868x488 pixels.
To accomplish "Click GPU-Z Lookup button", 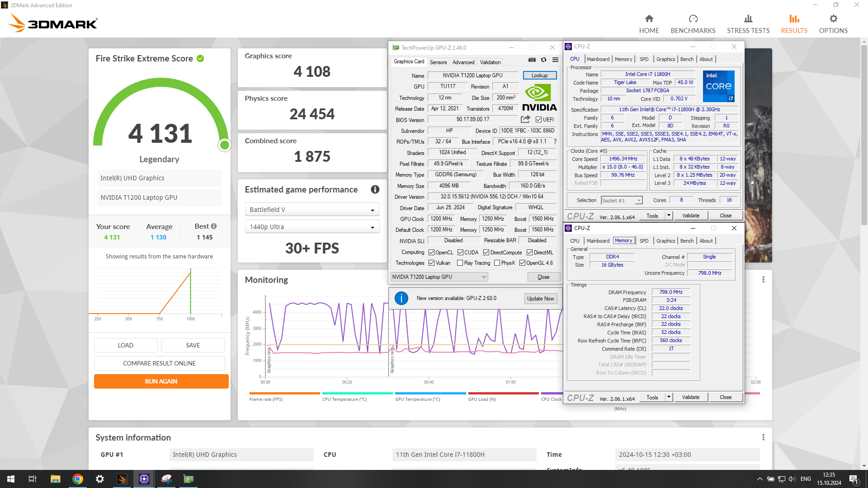I will [x=539, y=75].
